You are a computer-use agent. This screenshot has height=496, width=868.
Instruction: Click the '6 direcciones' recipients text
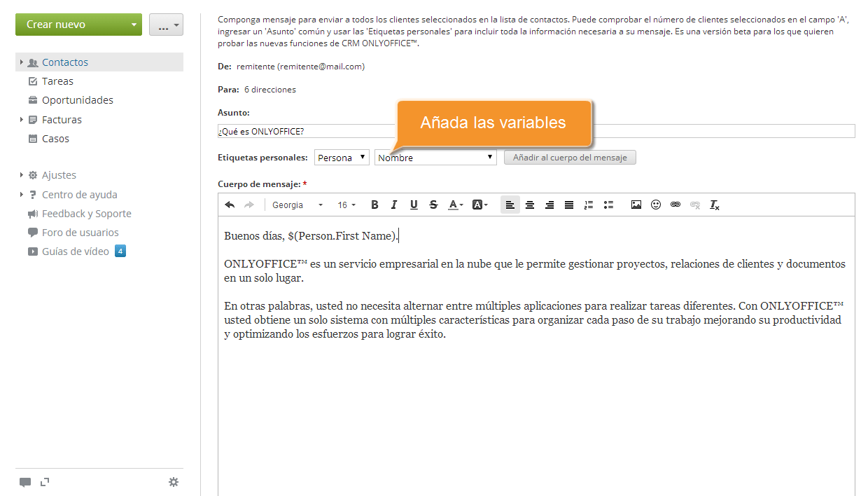pyautogui.click(x=270, y=90)
